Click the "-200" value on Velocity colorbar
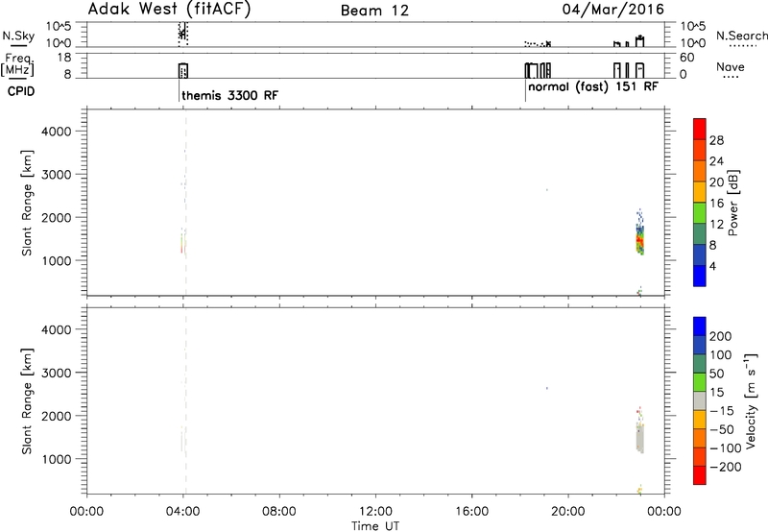The height and width of the screenshot is (532, 768). point(726,467)
